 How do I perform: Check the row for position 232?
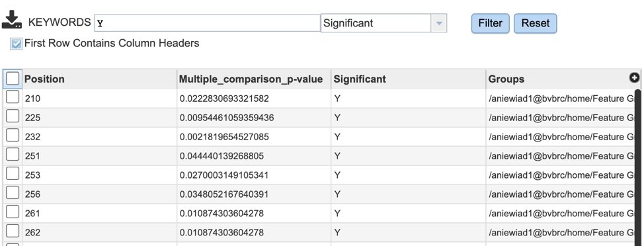(x=13, y=135)
